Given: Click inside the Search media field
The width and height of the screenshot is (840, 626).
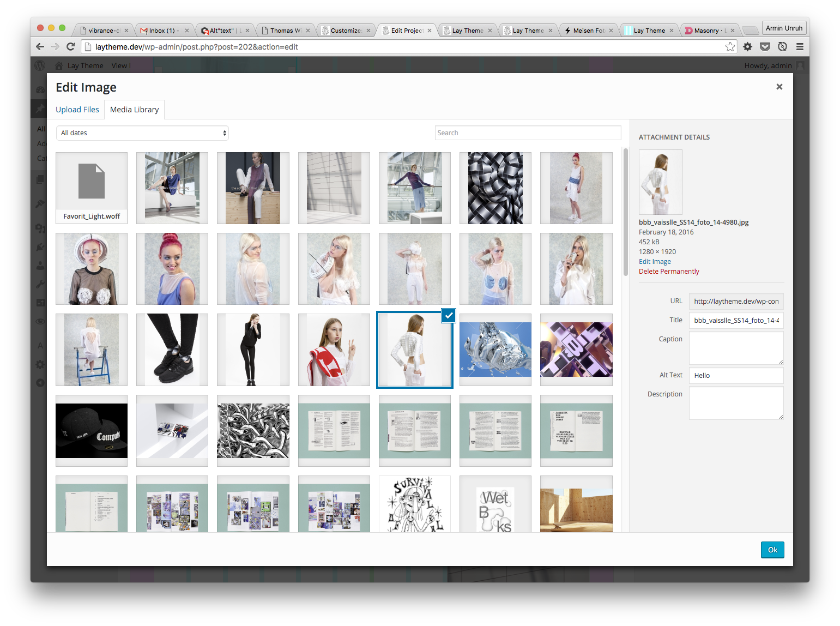Looking at the screenshot, I should click(527, 133).
